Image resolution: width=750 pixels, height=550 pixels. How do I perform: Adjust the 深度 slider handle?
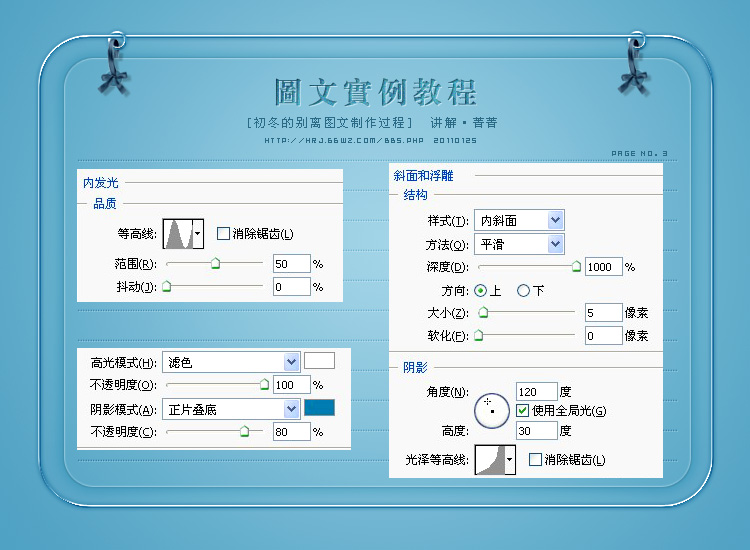(577, 266)
